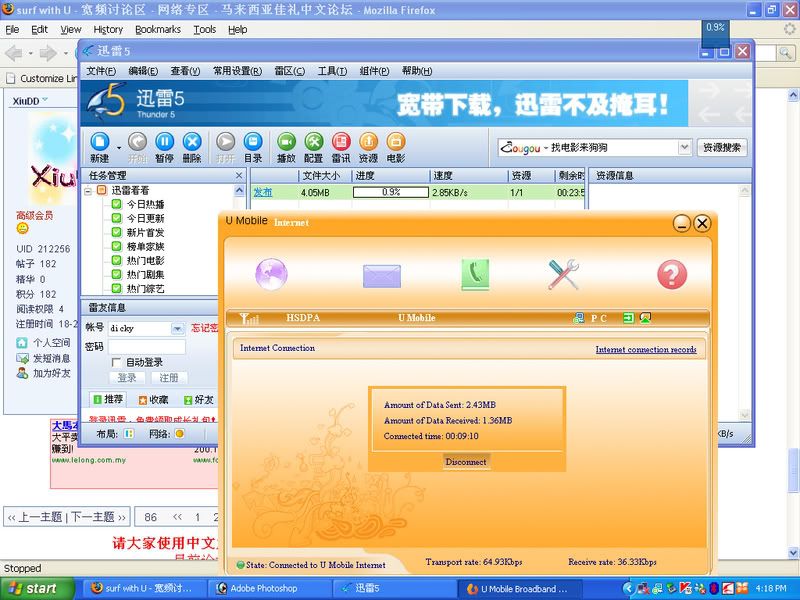Click the 网络 network status icon

180,434
